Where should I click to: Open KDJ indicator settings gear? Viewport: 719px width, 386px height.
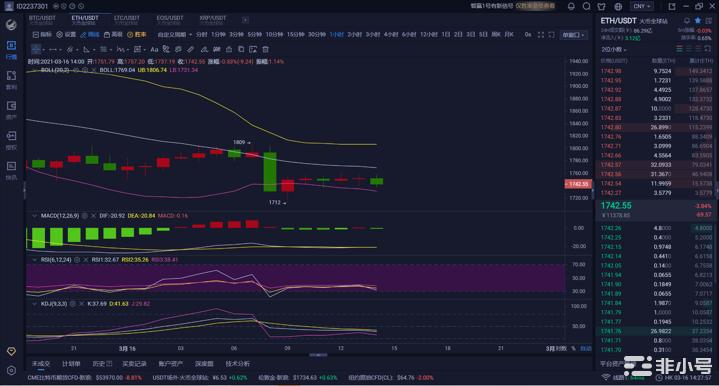(x=73, y=303)
